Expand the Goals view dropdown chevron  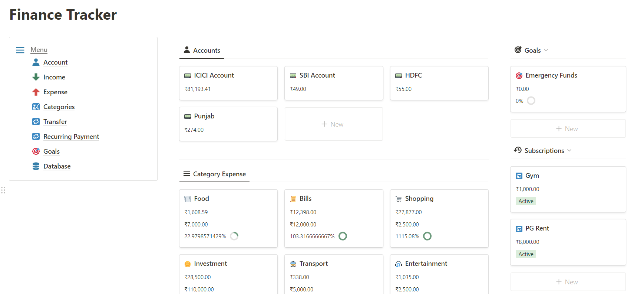[546, 50]
